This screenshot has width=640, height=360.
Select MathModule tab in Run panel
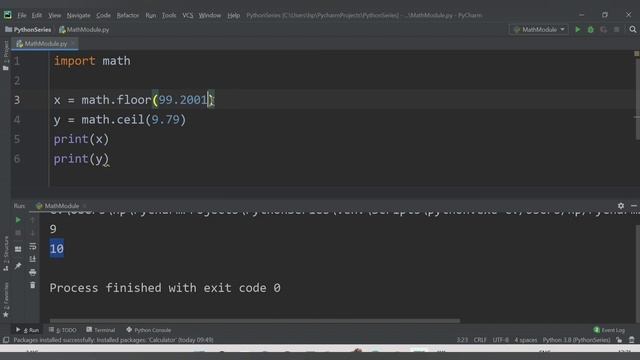pos(58,206)
